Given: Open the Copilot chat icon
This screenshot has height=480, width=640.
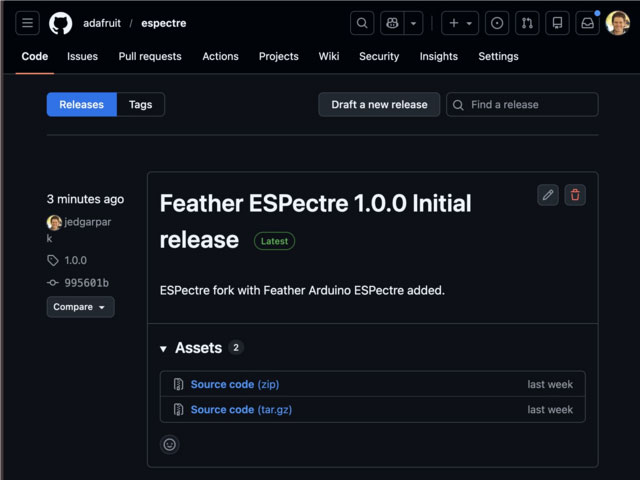Looking at the screenshot, I should tap(392, 23).
